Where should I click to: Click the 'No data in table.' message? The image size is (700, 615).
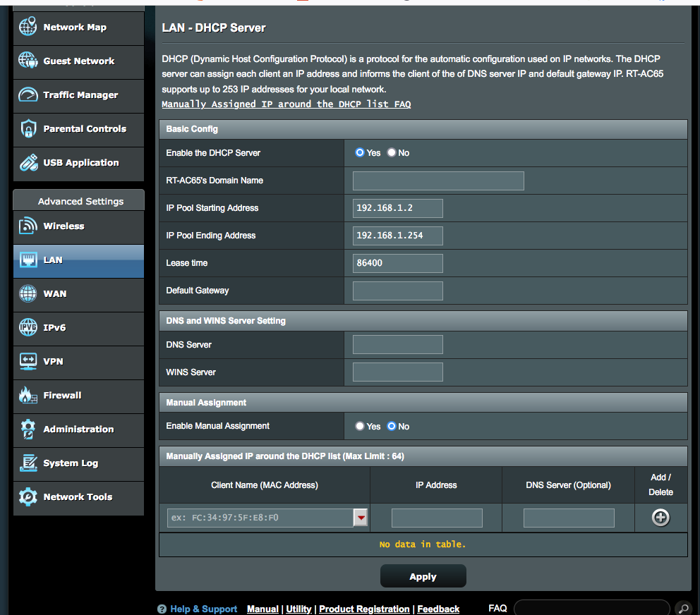coord(422,544)
